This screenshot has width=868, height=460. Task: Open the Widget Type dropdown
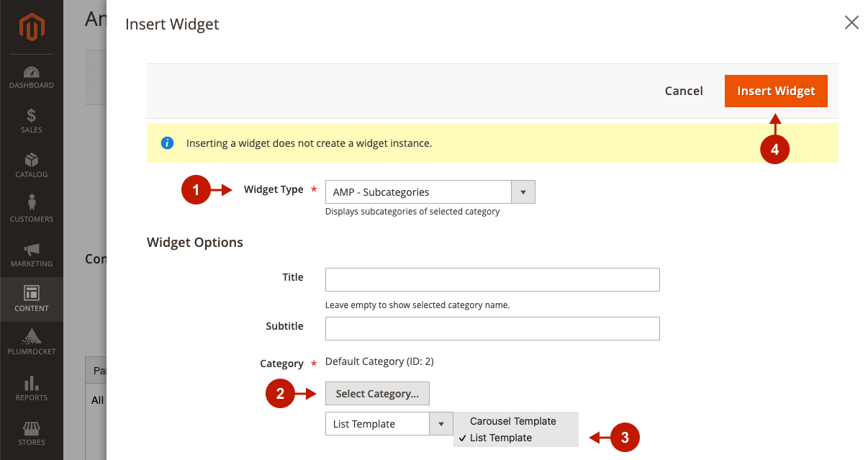point(523,191)
